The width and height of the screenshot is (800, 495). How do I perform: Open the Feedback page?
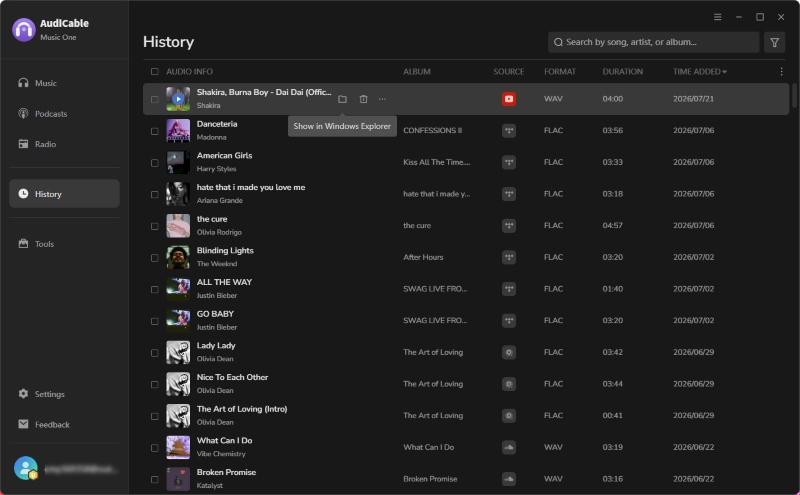coord(64,424)
